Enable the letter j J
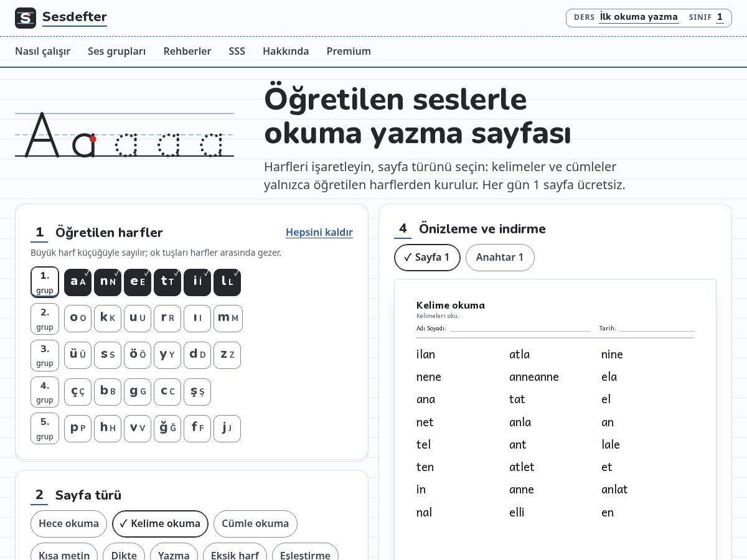Image resolution: width=747 pixels, height=560 pixels. [227, 428]
